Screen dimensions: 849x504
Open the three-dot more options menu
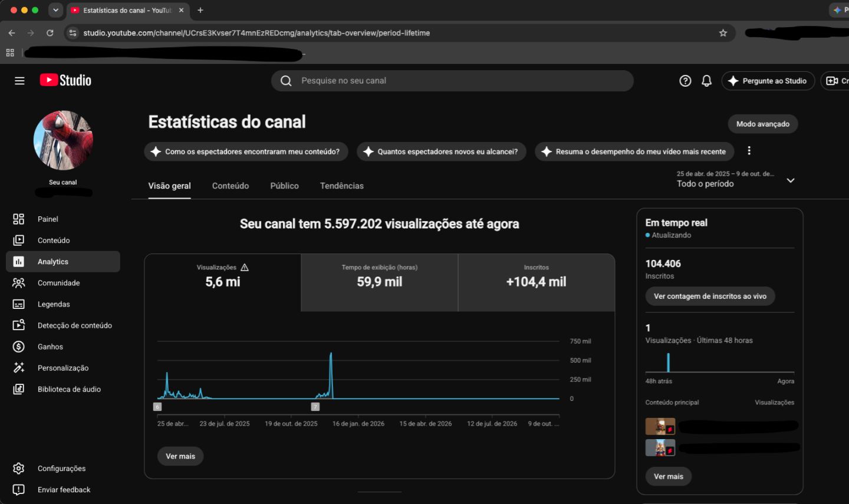pos(749,151)
